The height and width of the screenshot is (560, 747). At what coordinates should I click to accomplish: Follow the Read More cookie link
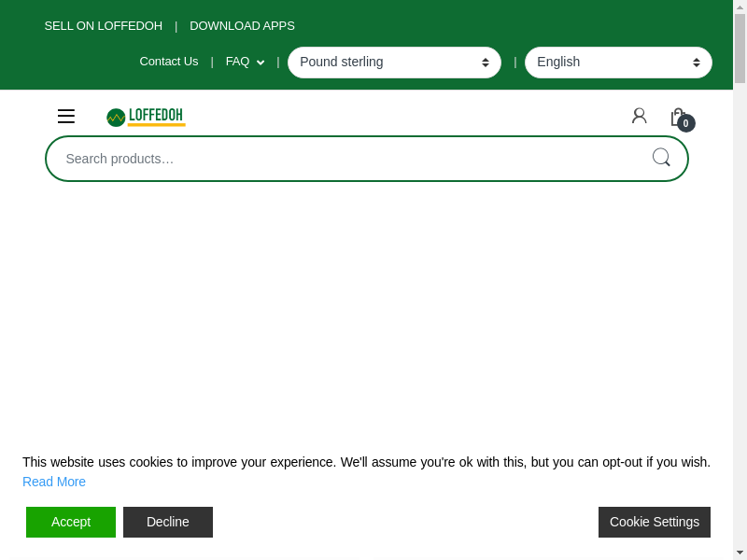pos(54,482)
